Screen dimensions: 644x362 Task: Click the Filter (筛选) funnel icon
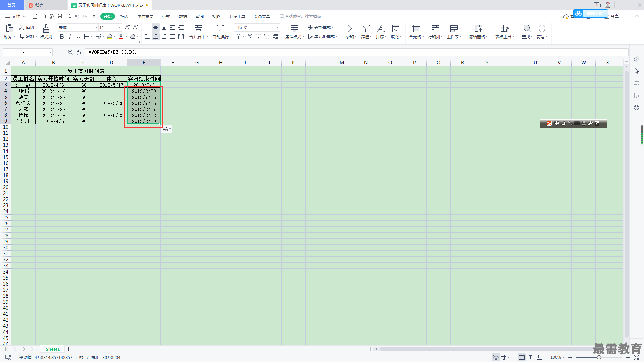pyautogui.click(x=366, y=28)
